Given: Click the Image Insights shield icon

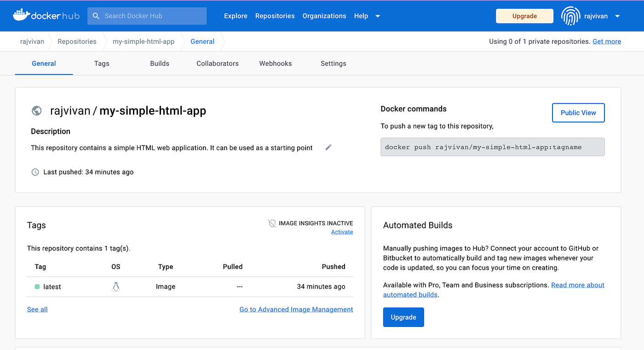Looking at the screenshot, I should click(272, 223).
